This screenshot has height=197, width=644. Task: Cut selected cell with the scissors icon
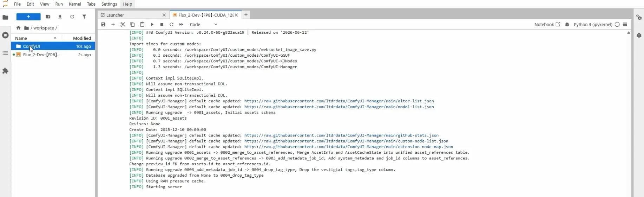123,25
